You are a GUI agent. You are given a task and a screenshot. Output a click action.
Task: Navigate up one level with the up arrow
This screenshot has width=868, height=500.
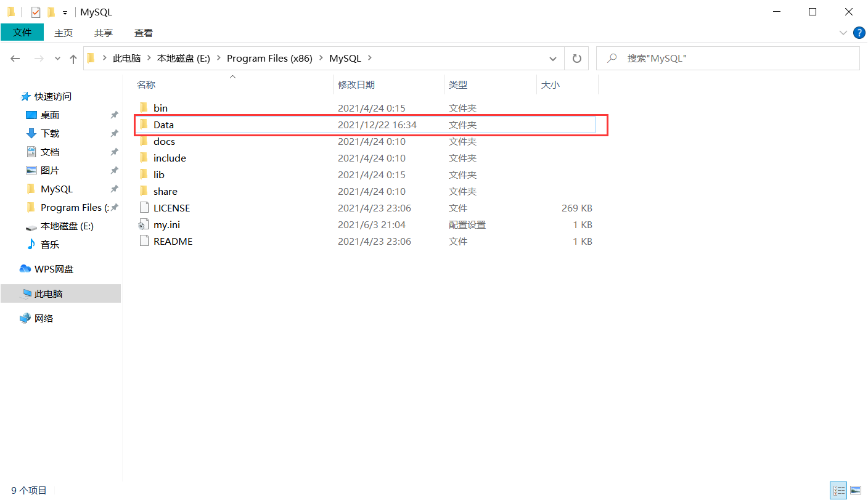(x=73, y=58)
